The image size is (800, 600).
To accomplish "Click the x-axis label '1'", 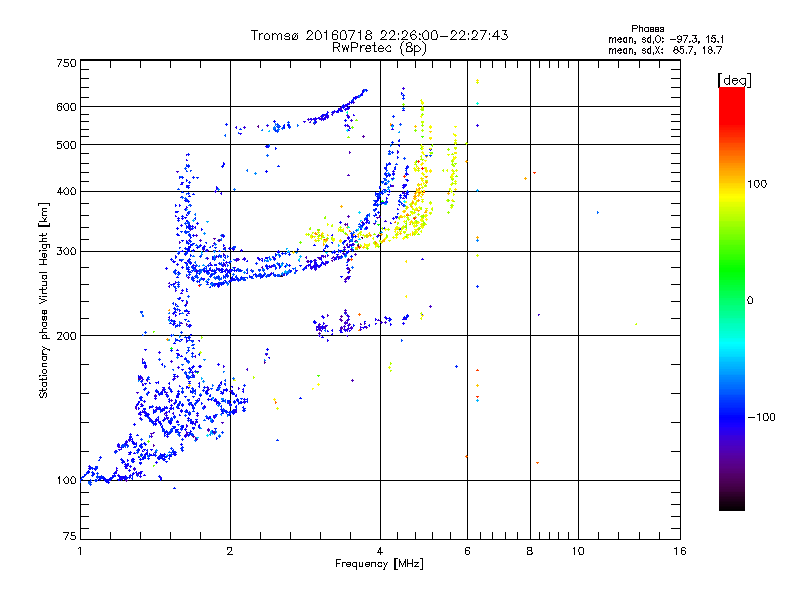I will 80,551.
